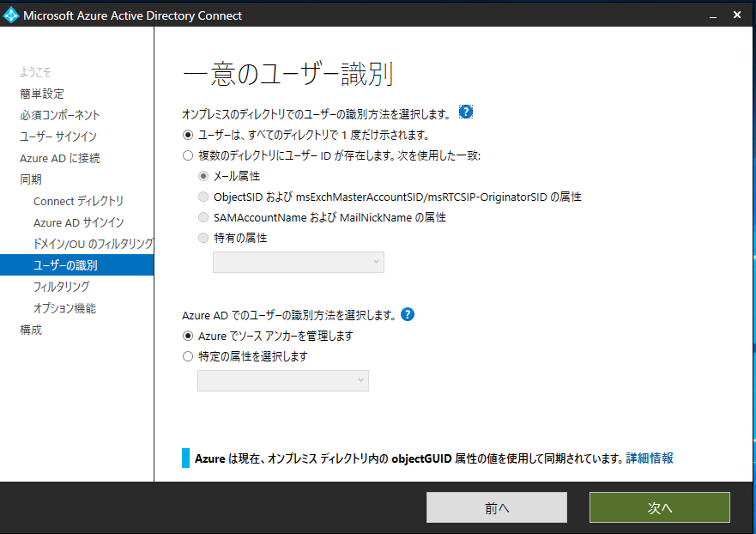The height and width of the screenshot is (534, 756).
Task: Choose the メール属性 radio button
Action: 203,176
